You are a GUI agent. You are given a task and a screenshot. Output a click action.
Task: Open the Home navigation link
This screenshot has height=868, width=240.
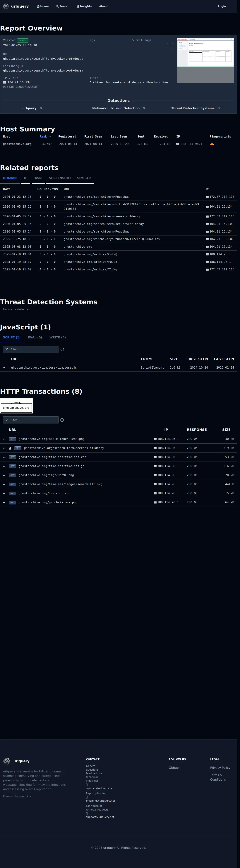point(43,6)
